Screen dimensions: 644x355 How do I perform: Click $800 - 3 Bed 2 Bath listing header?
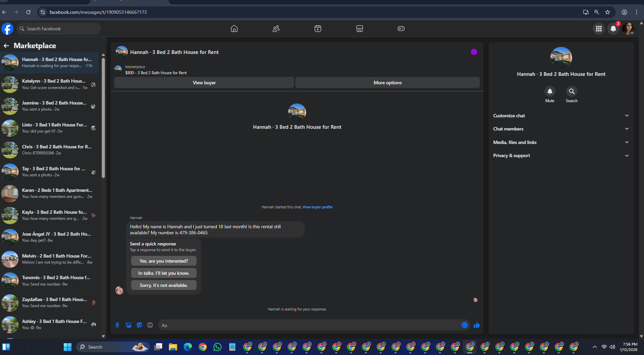(x=156, y=72)
